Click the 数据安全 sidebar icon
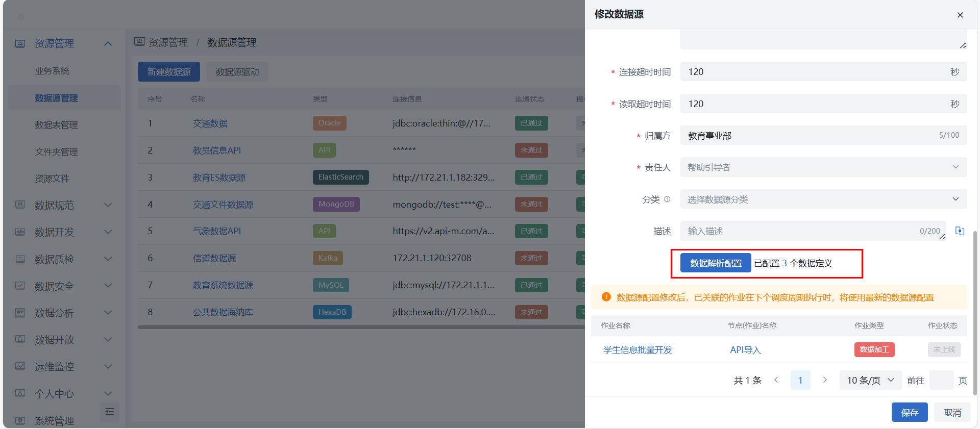Viewport: 980px width, 429px height. [x=20, y=286]
